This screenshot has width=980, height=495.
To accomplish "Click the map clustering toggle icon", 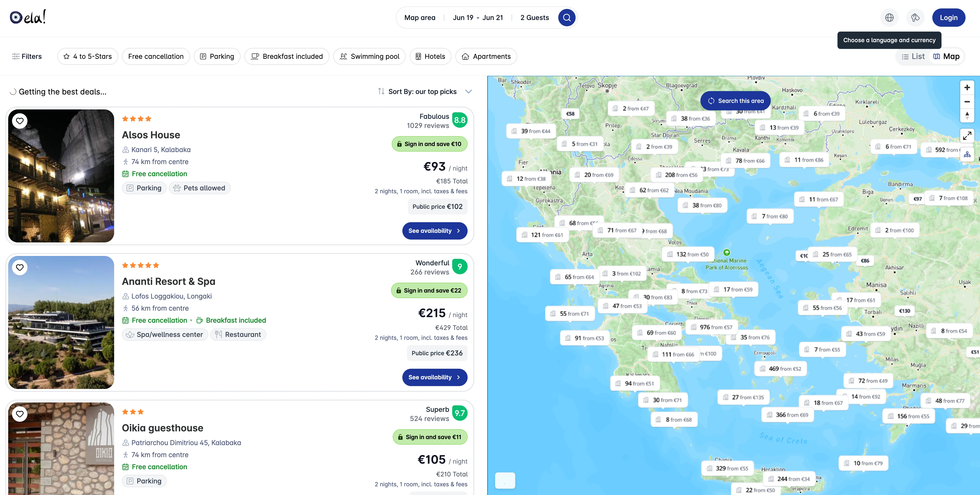I will [x=967, y=154].
